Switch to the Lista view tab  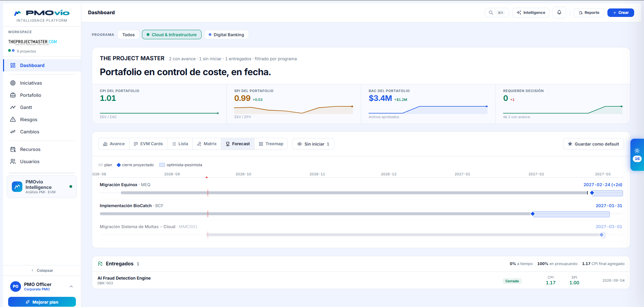click(180, 144)
